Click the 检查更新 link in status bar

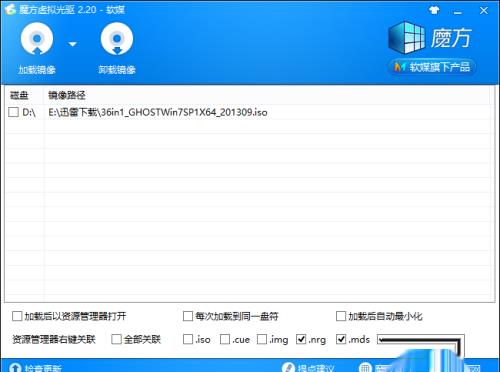[43, 368]
